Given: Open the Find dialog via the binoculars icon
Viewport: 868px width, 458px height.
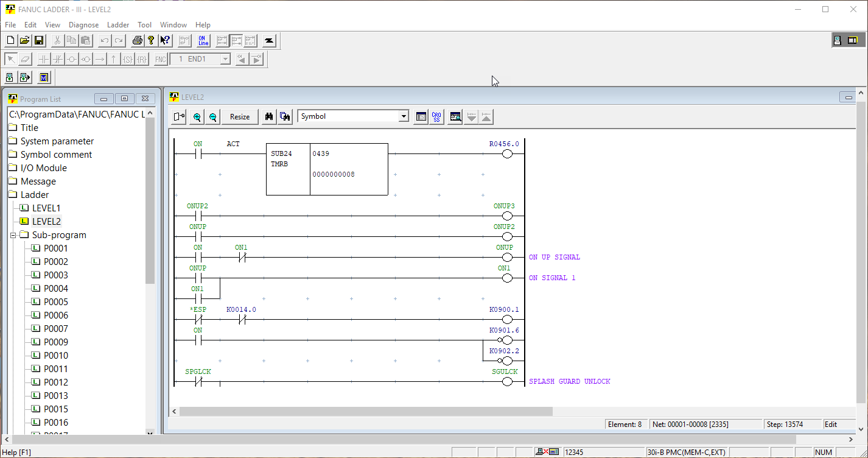Looking at the screenshot, I should (x=268, y=116).
